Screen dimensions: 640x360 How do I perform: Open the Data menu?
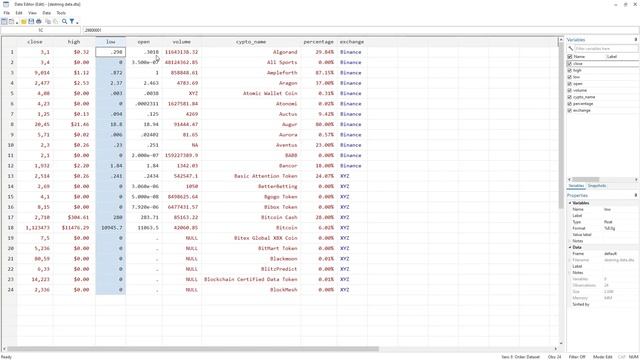47,13
